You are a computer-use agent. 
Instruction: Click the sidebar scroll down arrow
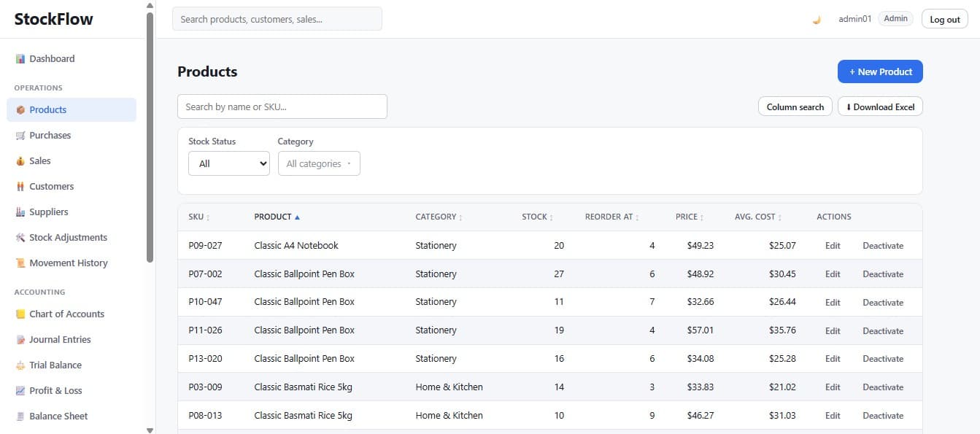[x=150, y=430]
